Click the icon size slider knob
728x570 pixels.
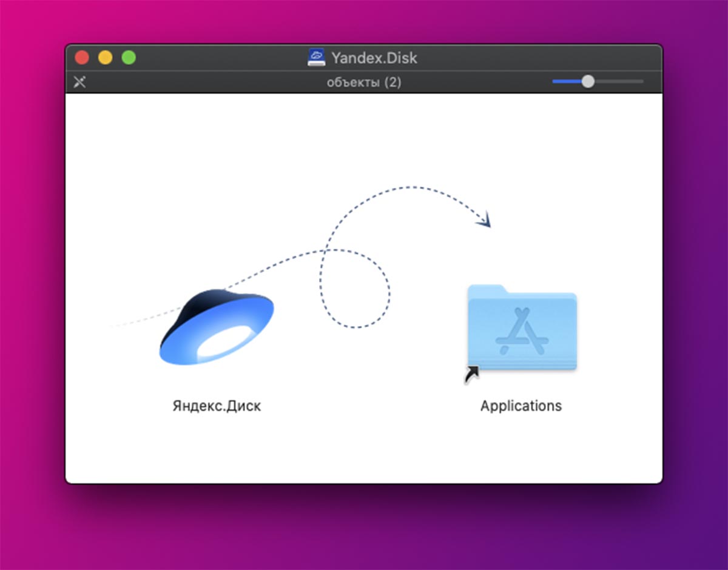click(588, 81)
